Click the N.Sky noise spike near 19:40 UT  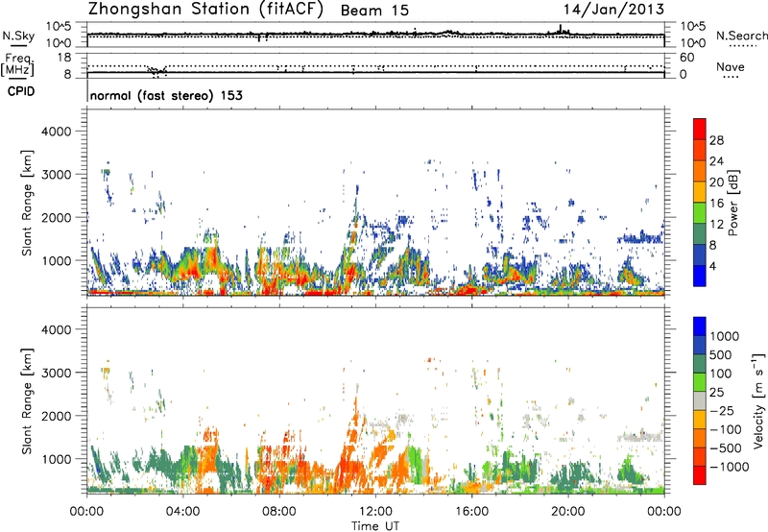pyautogui.click(x=561, y=30)
